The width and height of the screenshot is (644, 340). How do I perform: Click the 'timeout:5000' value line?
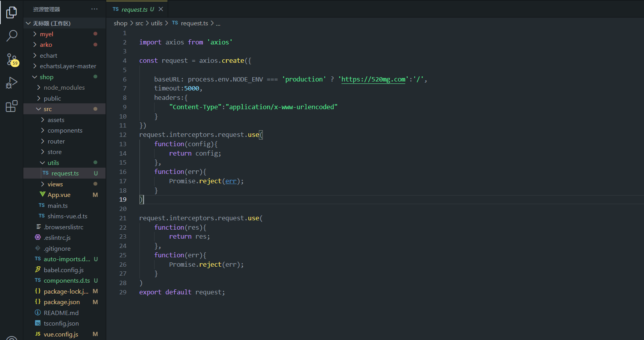(178, 89)
